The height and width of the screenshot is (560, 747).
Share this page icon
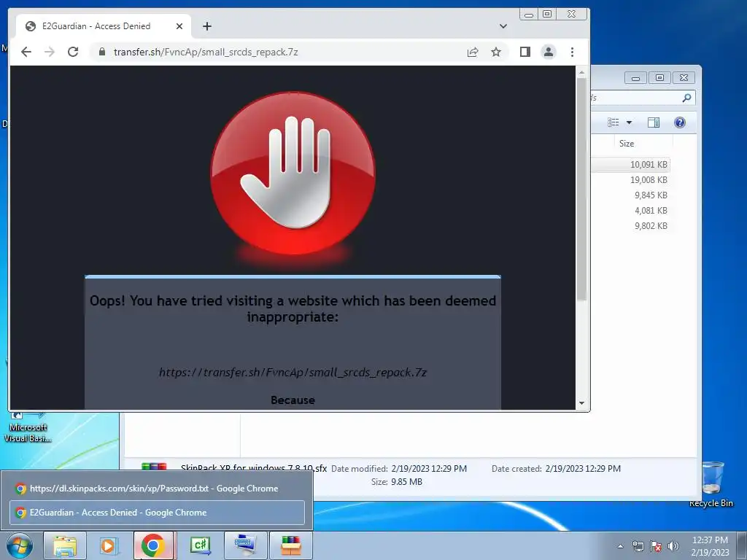coord(473,52)
